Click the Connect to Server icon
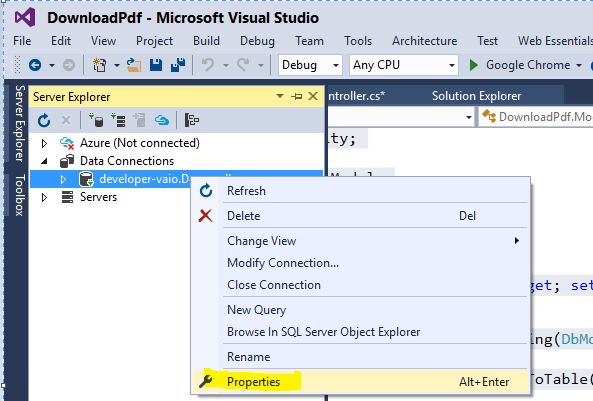This screenshot has height=401, width=593. pyautogui.click(x=118, y=120)
